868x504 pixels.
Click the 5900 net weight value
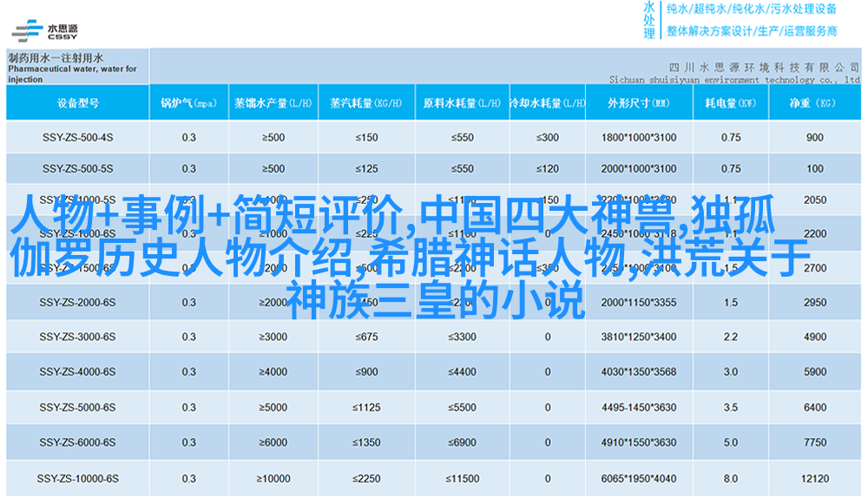[815, 372]
